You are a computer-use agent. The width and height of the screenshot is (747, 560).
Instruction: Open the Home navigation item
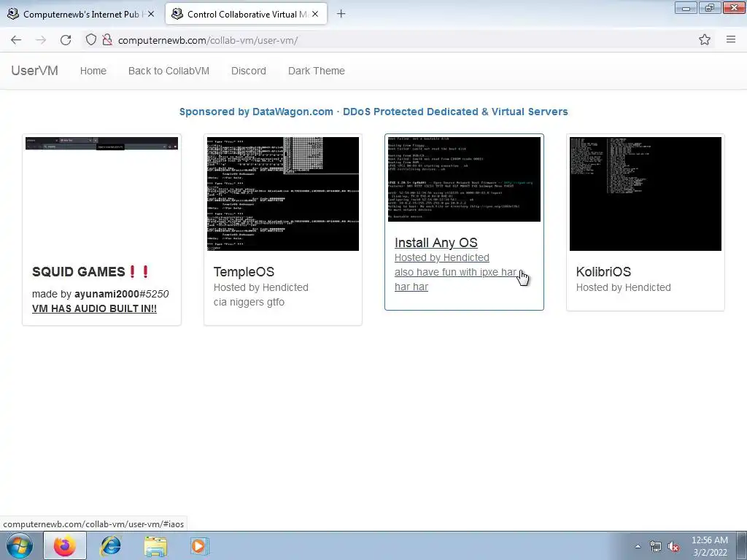[93, 71]
